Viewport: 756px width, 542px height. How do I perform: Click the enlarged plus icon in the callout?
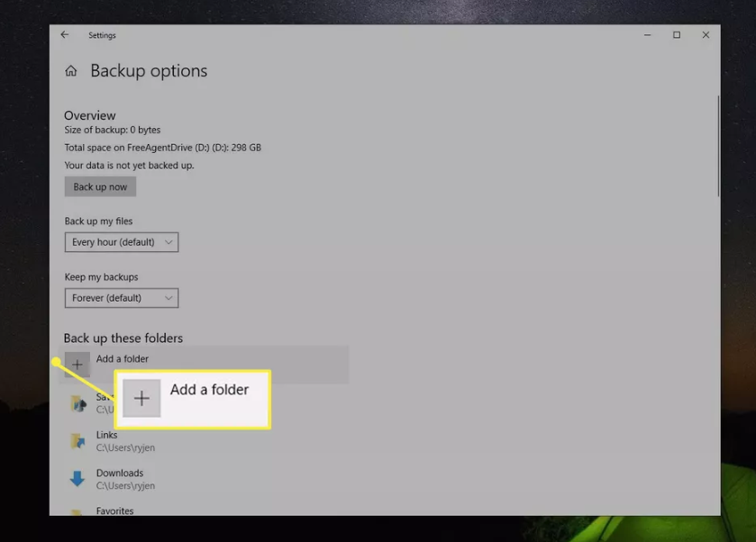click(141, 399)
